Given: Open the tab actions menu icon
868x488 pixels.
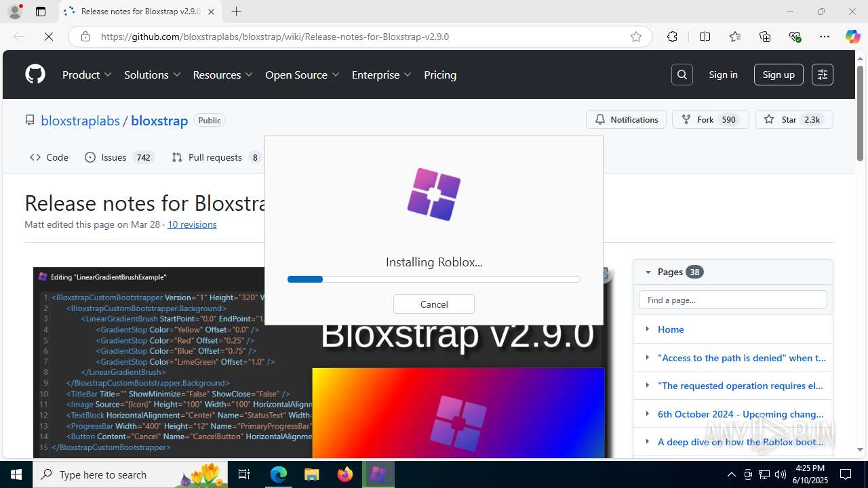Looking at the screenshot, I should (41, 12).
